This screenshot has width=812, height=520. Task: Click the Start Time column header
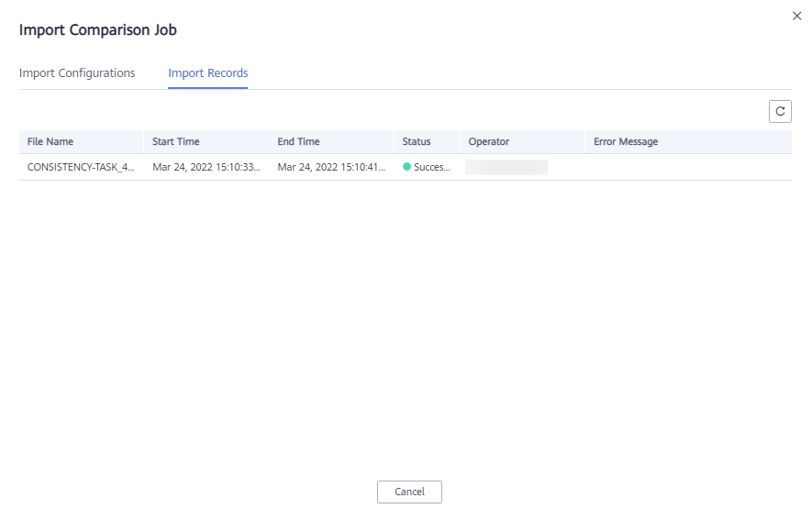click(175, 142)
